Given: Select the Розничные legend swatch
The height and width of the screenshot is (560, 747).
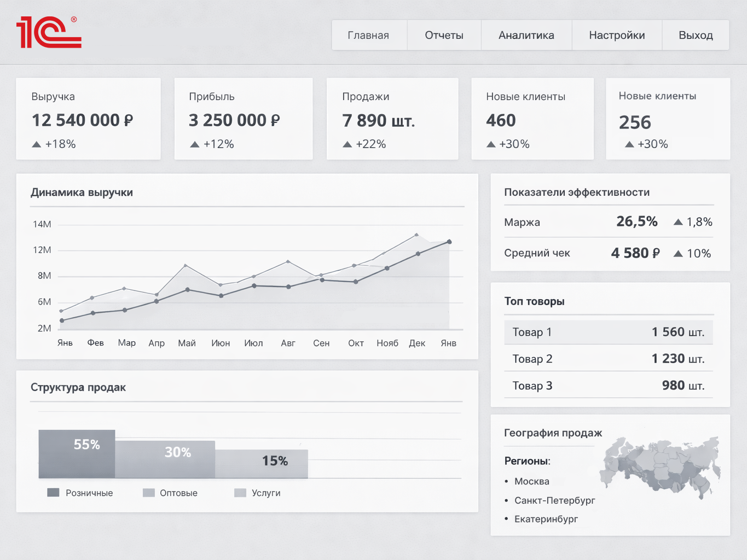Looking at the screenshot, I should click(53, 493).
